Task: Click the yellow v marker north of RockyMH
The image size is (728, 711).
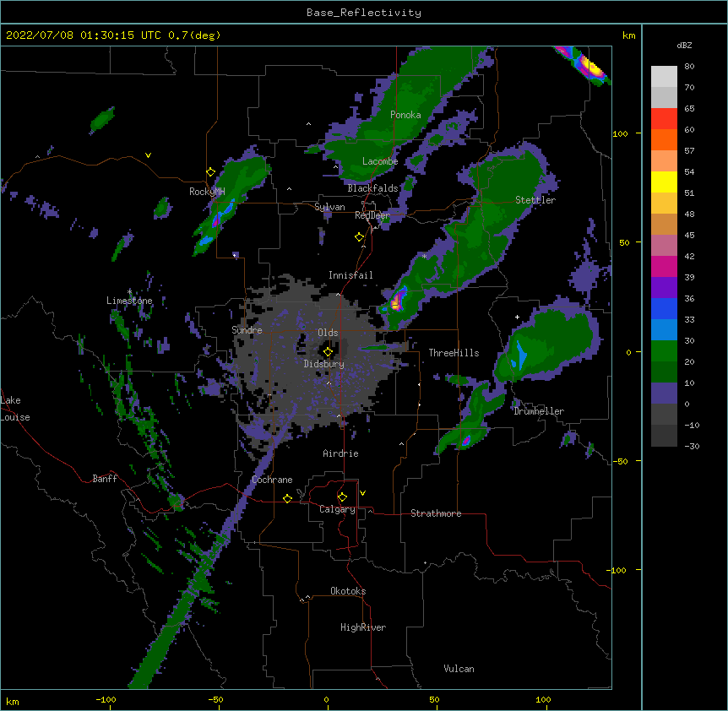Action: pos(148,155)
